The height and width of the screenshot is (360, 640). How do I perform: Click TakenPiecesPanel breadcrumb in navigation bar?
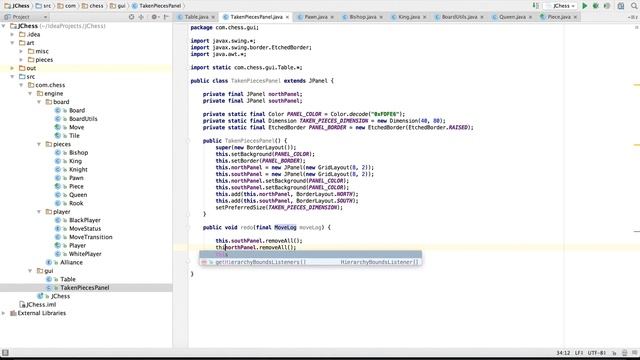[x=156, y=6]
